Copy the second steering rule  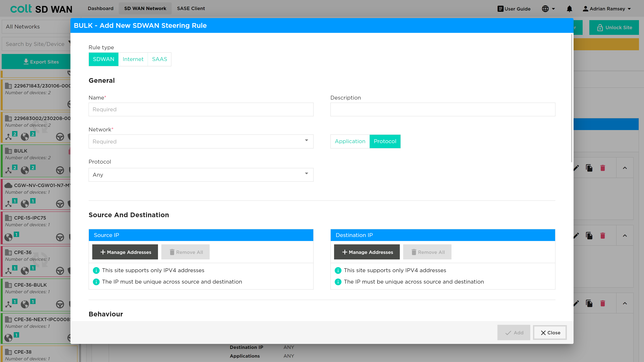coord(589,236)
